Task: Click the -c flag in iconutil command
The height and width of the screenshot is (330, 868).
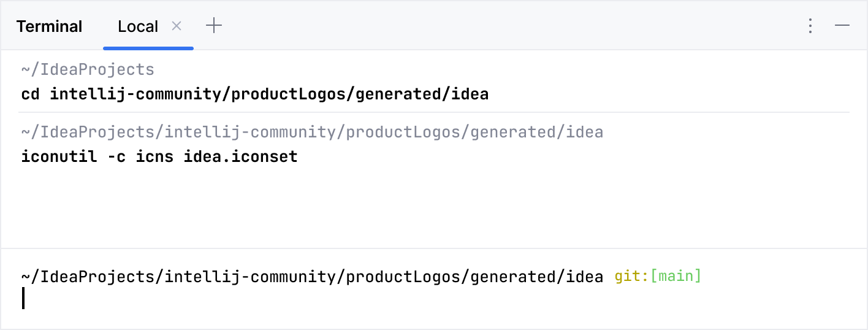Action: tap(116, 157)
